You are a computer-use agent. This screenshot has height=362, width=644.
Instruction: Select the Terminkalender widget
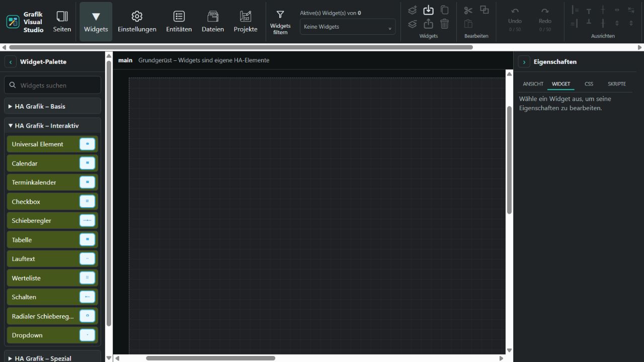pos(52,183)
